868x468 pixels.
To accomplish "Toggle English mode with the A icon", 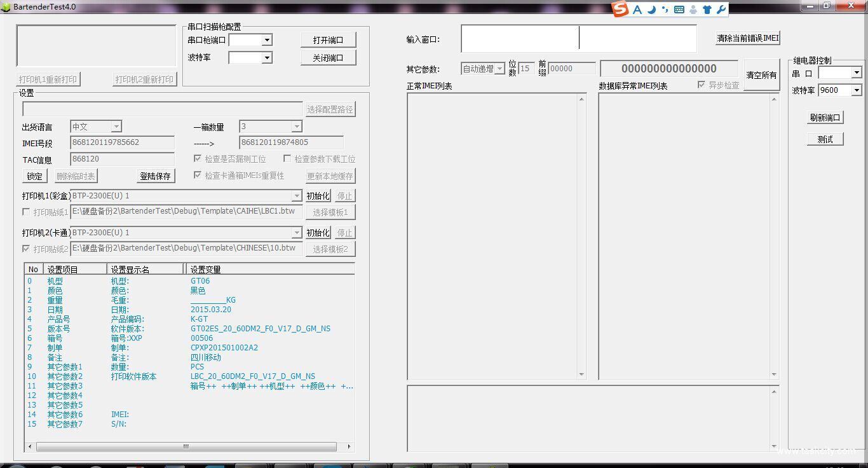I will (x=637, y=10).
